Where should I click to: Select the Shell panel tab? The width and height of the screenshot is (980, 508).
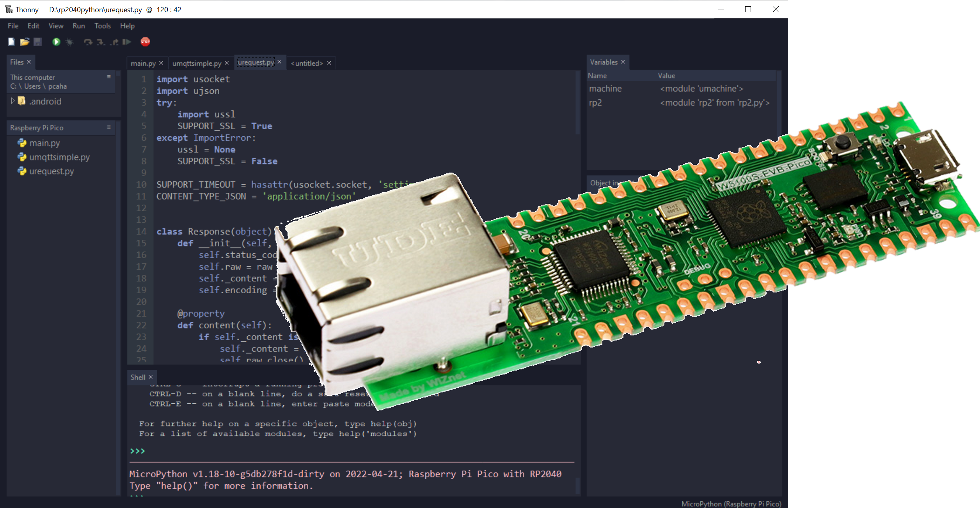point(138,377)
